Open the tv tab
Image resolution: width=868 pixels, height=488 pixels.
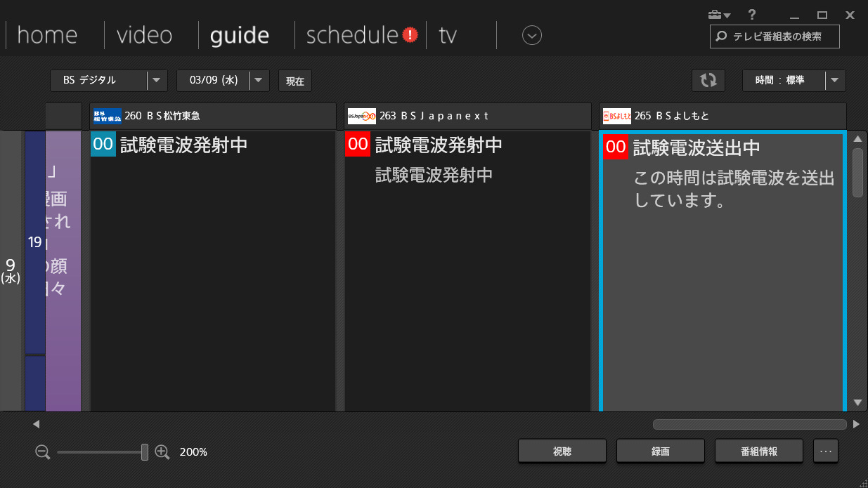448,35
